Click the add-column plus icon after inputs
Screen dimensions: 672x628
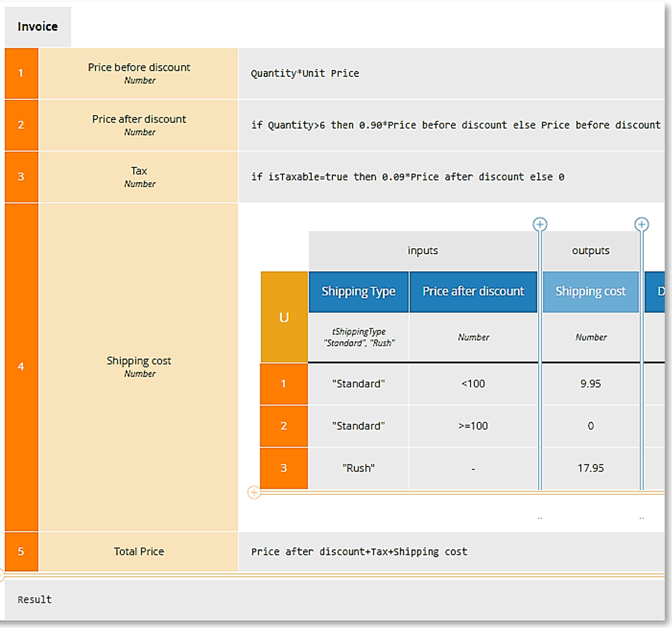(x=540, y=224)
